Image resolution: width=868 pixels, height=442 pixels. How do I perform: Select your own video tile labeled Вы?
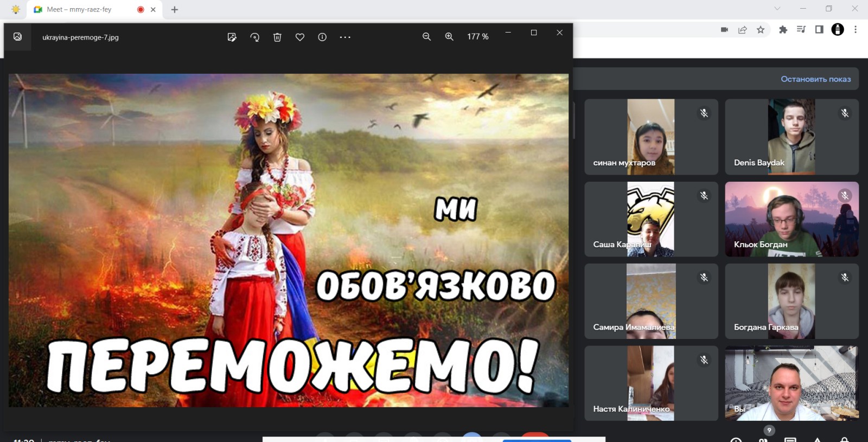coord(792,383)
